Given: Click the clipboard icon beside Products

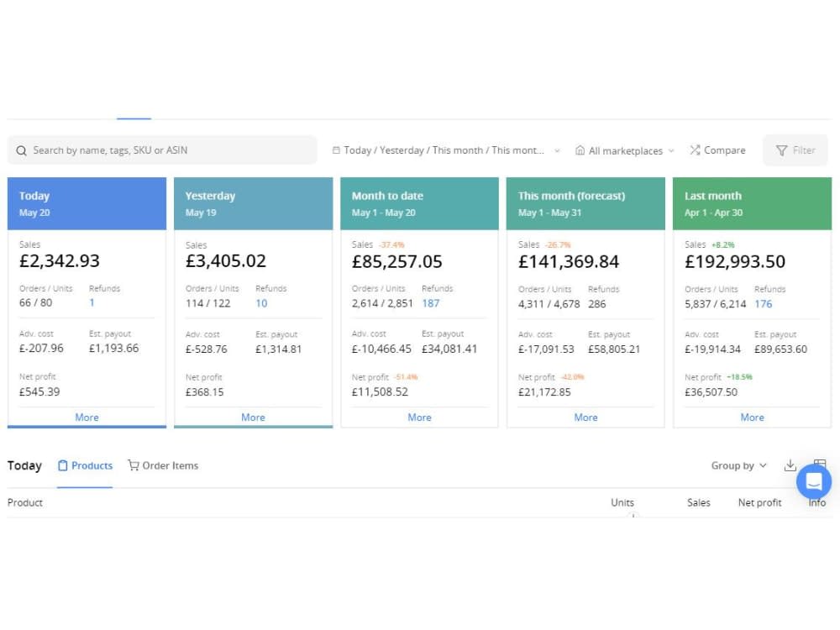Looking at the screenshot, I should [x=63, y=465].
